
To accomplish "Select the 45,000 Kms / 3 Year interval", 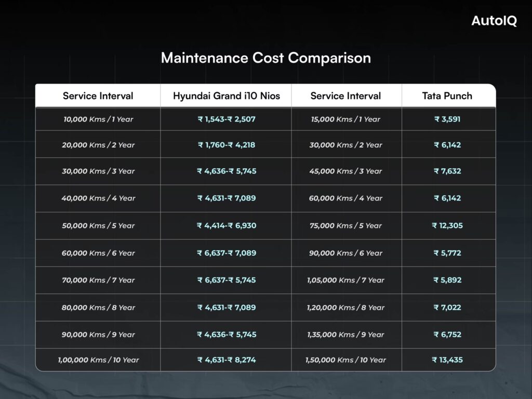I will click(345, 171).
